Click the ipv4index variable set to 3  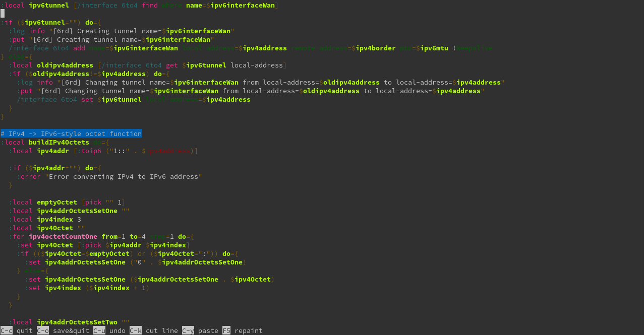pos(54,219)
